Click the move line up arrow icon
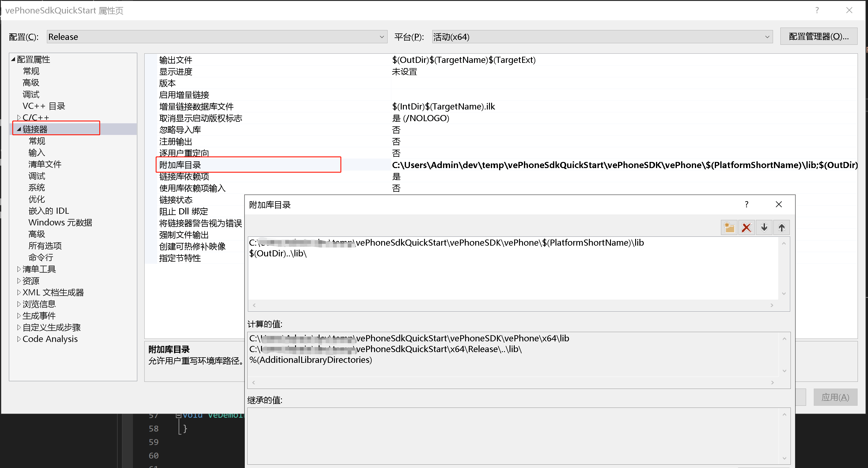The height and width of the screenshot is (468, 868). pyautogui.click(x=781, y=228)
